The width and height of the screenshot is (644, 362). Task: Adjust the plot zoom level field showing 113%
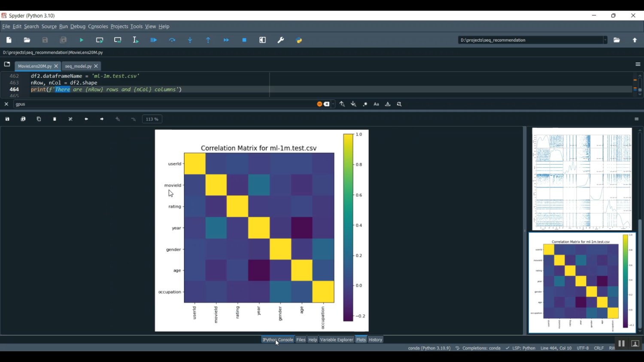click(x=152, y=119)
